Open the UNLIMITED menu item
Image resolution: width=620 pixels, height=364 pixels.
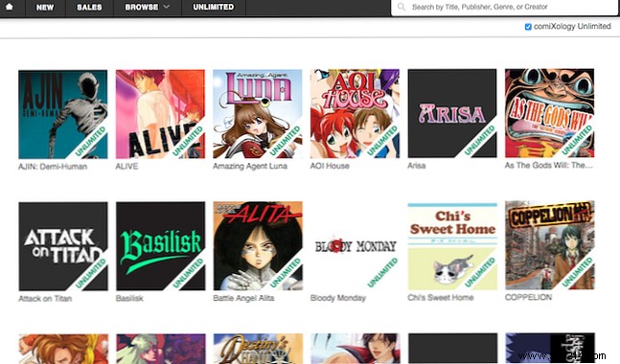pos(213,7)
